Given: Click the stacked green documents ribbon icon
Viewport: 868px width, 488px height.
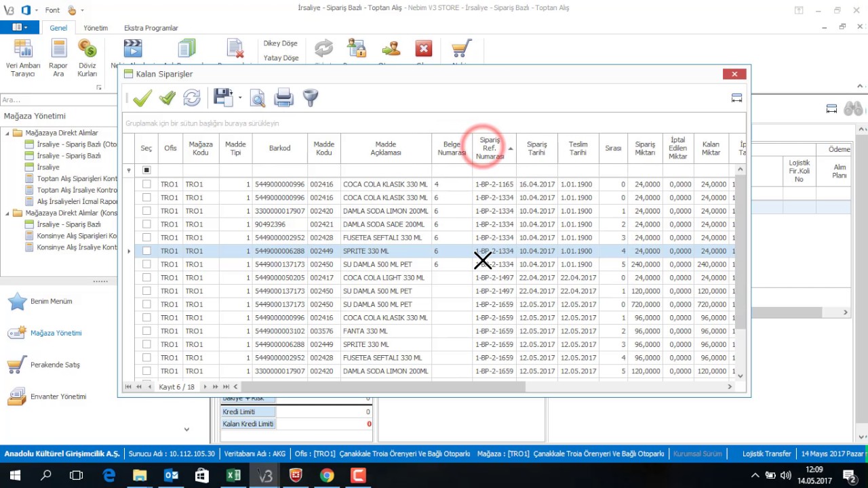Looking at the screenshot, I should pyautogui.click(x=186, y=49).
